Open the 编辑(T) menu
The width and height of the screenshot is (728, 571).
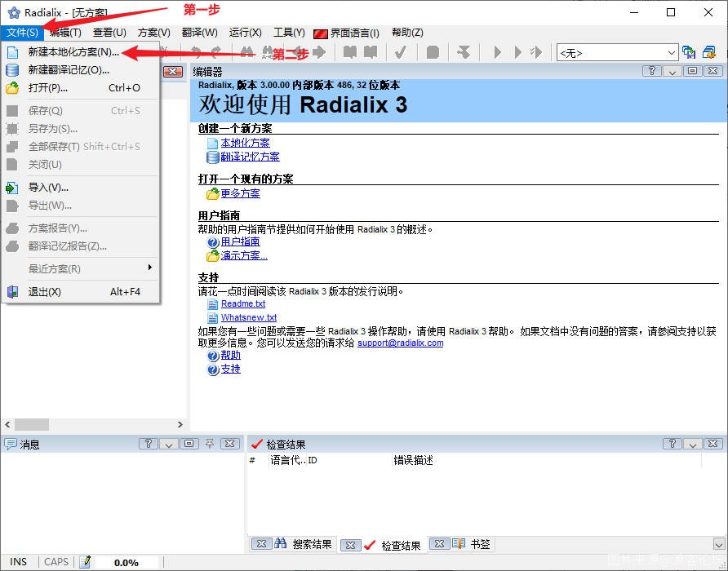click(x=65, y=33)
